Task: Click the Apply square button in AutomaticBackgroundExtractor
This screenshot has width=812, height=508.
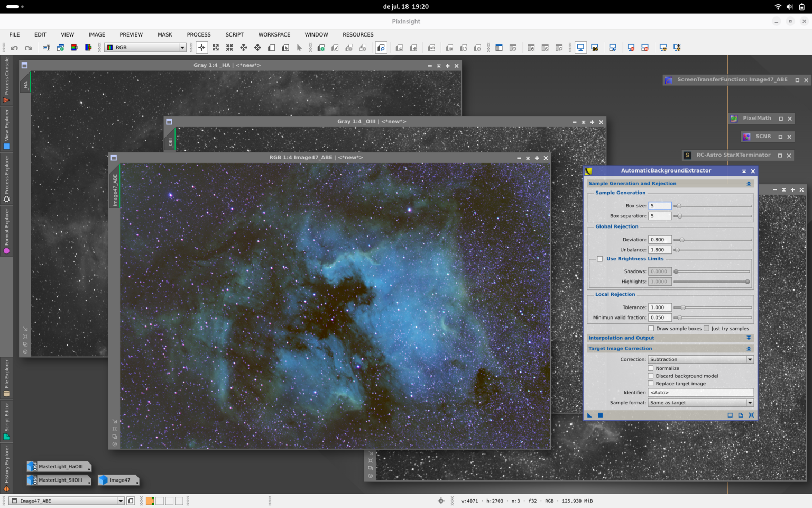Action: (600, 415)
